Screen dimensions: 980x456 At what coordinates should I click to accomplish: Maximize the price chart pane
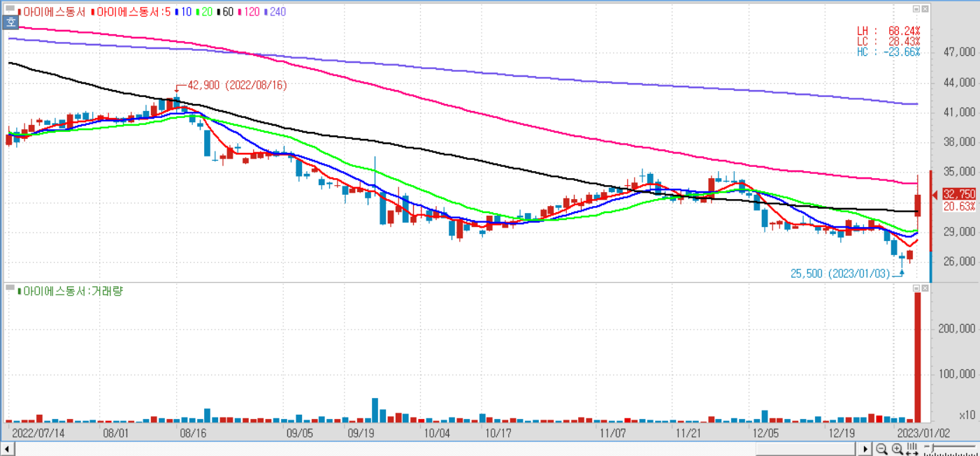tap(916, 8)
